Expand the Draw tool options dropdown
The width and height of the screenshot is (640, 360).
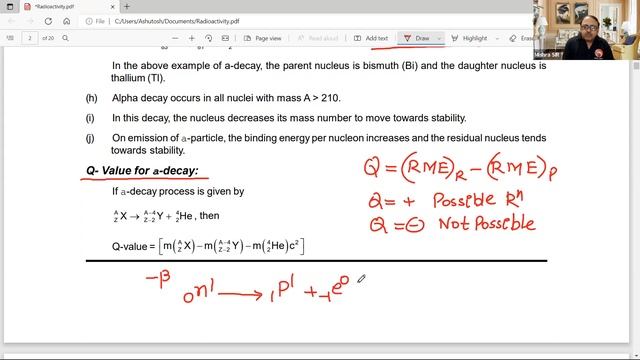click(440, 38)
